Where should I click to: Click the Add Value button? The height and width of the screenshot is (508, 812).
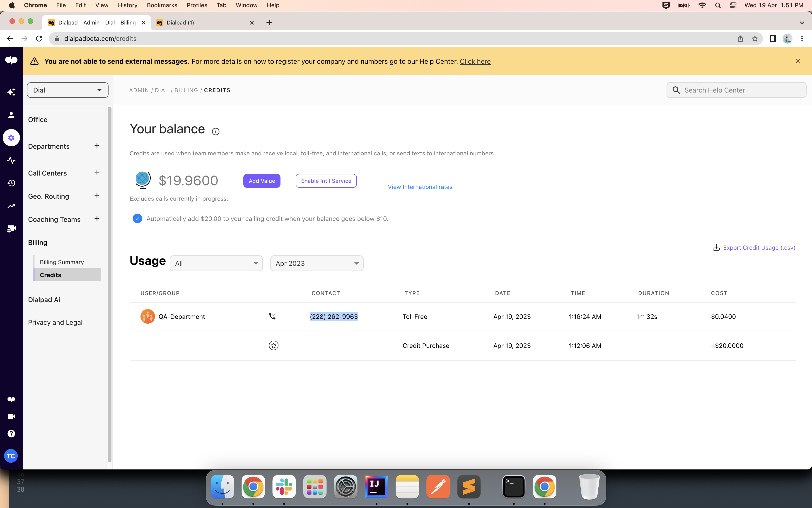pyautogui.click(x=262, y=181)
